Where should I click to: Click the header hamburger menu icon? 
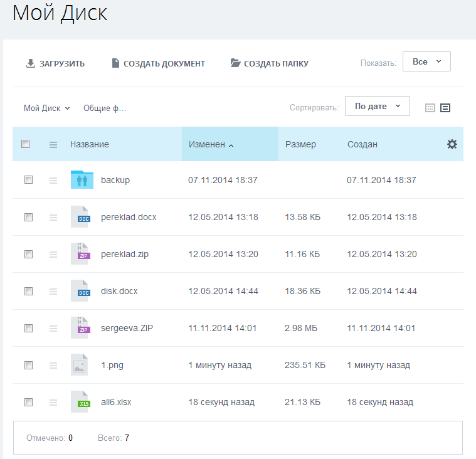point(53,144)
